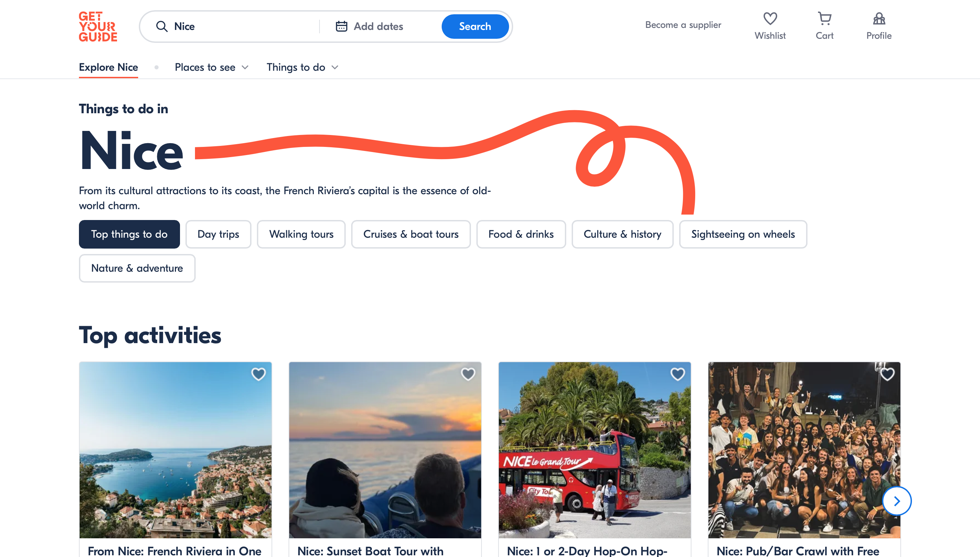
Task: Select the Explore Nice tab
Action: 108,67
